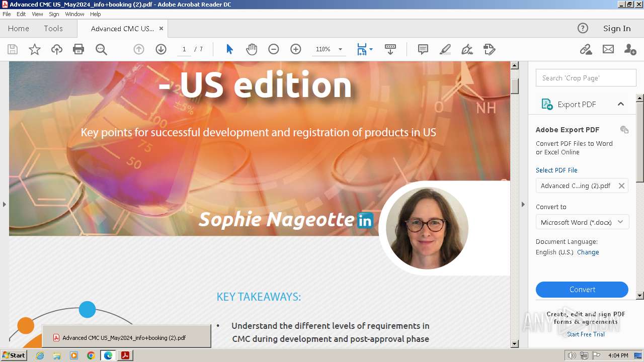Go to next page arrow
This screenshot has height=362, width=644.
[x=161, y=49]
